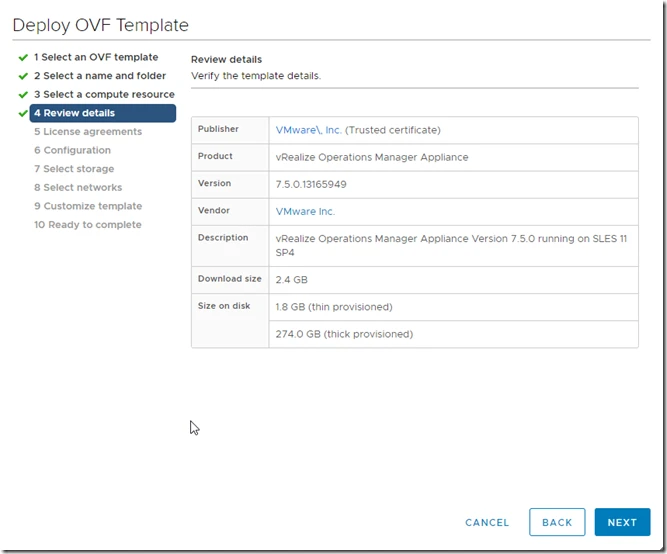Viewport: 667px width, 554px height.
Task: Open the VMware\, Inc. publisher link
Action: tap(308, 130)
